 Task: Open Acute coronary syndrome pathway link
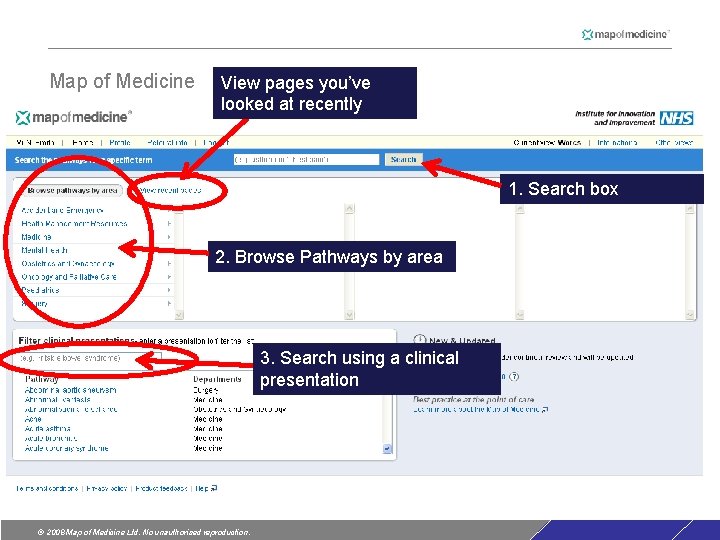click(67, 448)
